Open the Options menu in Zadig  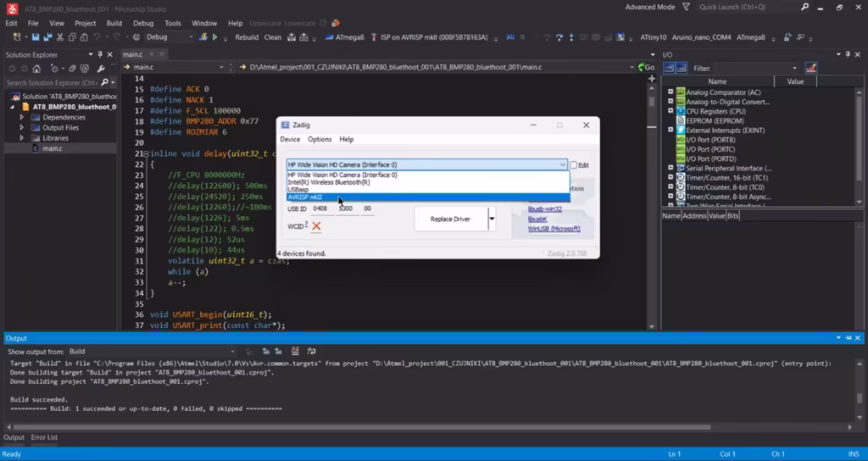click(x=320, y=139)
